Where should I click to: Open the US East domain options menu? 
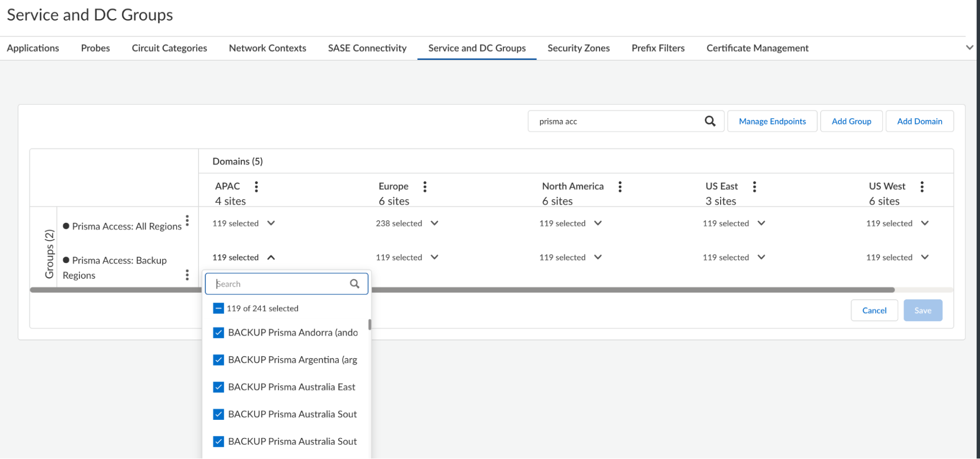click(x=754, y=187)
